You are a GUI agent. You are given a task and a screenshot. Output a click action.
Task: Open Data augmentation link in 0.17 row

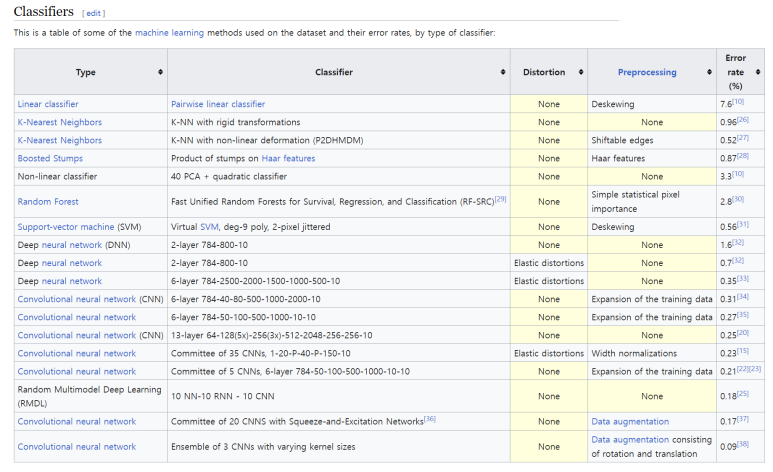(630, 422)
